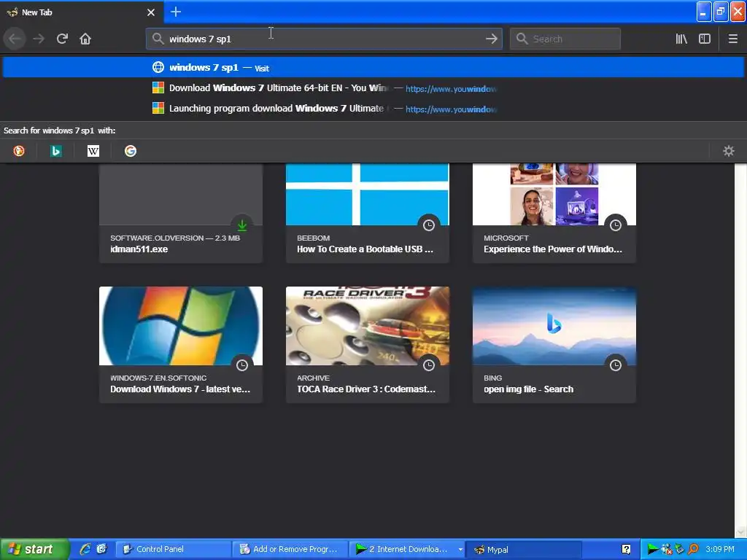The height and width of the screenshot is (560, 747).
Task: Open 'TOCA Race Driver 3 : Codemast...' tile
Action: coord(368,345)
